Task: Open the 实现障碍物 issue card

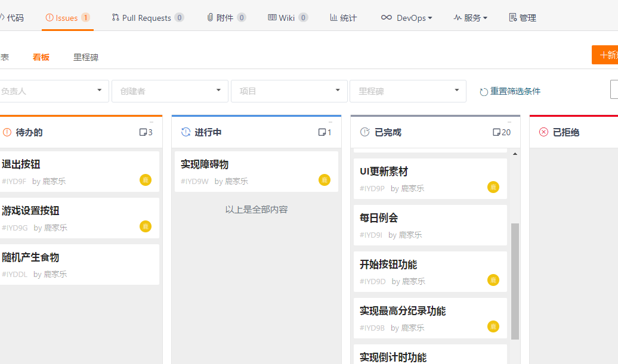Action: (256, 172)
